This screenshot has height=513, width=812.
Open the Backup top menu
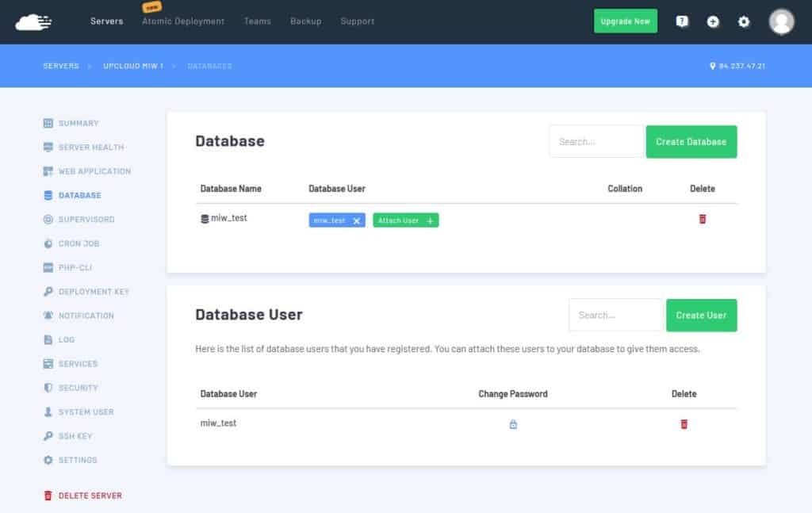coord(305,21)
